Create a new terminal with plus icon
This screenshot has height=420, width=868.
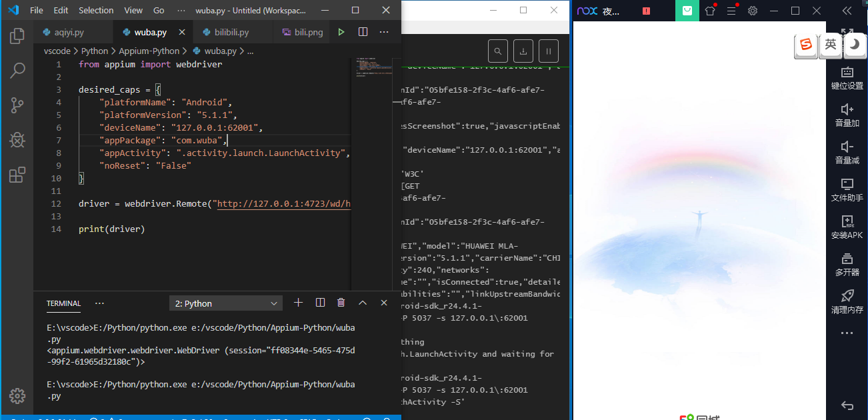click(299, 303)
